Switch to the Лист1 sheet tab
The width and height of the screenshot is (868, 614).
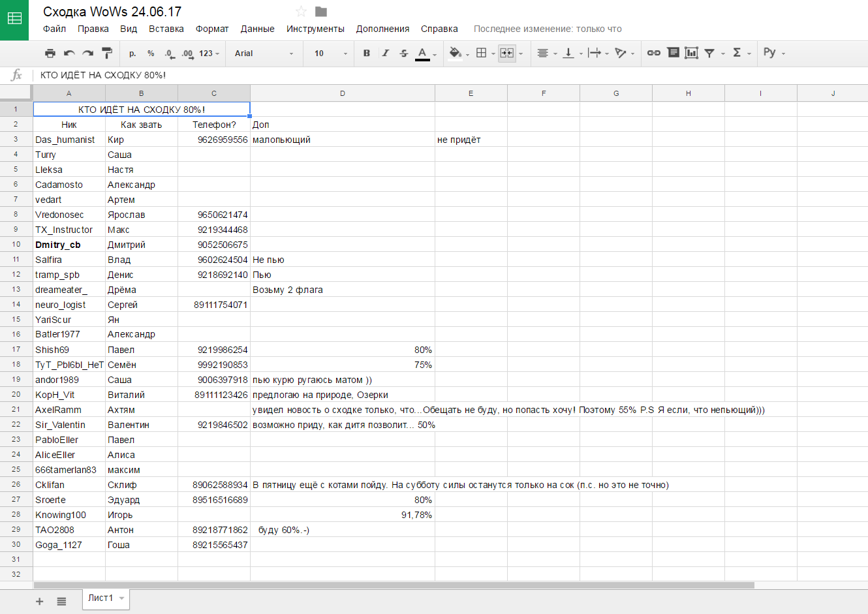pos(101,598)
